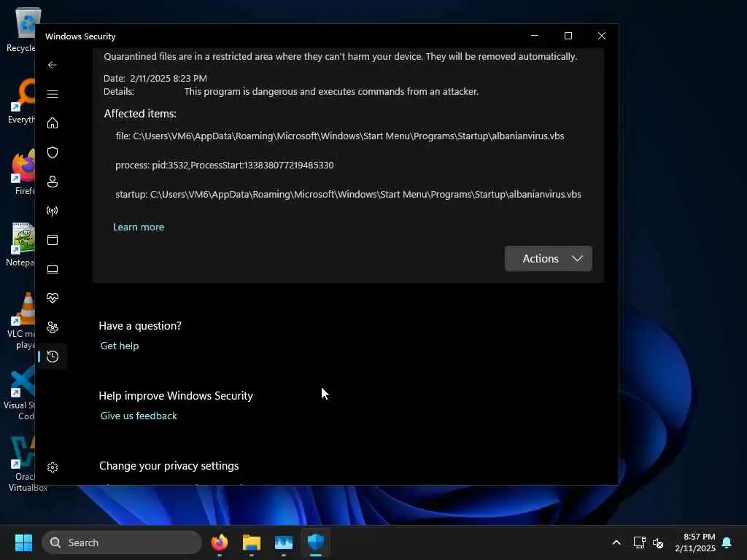Screen dimensions: 747x560
Task: Open Family options sidebar icon
Action: 53,327
